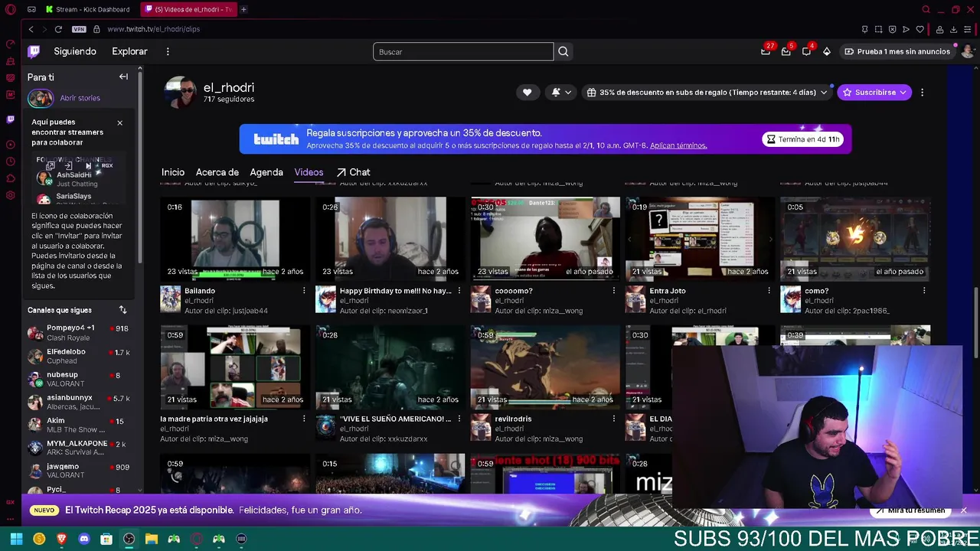Expand the 35% de descuento gift subs dropdown
Image resolution: width=980 pixels, height=551 pixels.
[707, 92]
